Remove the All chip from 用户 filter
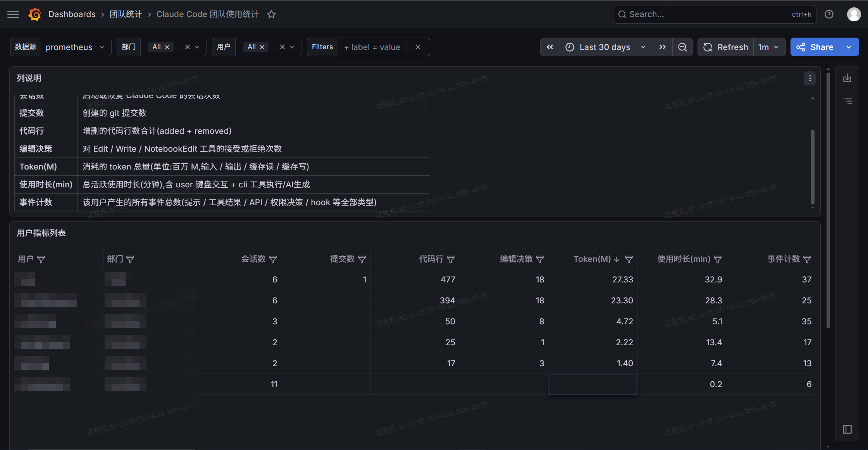 pyautogui.click(x=262, y=47)
